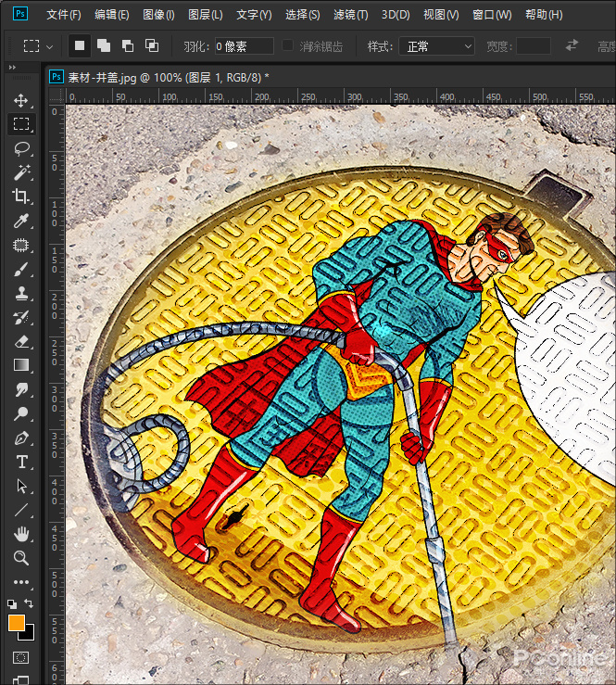
Task: Pick the Lasso tool
Action: (20, 148)
